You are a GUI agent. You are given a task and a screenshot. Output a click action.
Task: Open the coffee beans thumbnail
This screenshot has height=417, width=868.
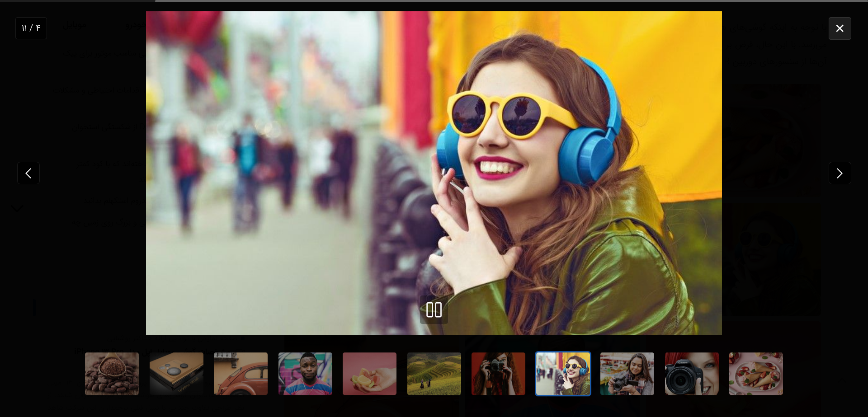coord(112,374)
